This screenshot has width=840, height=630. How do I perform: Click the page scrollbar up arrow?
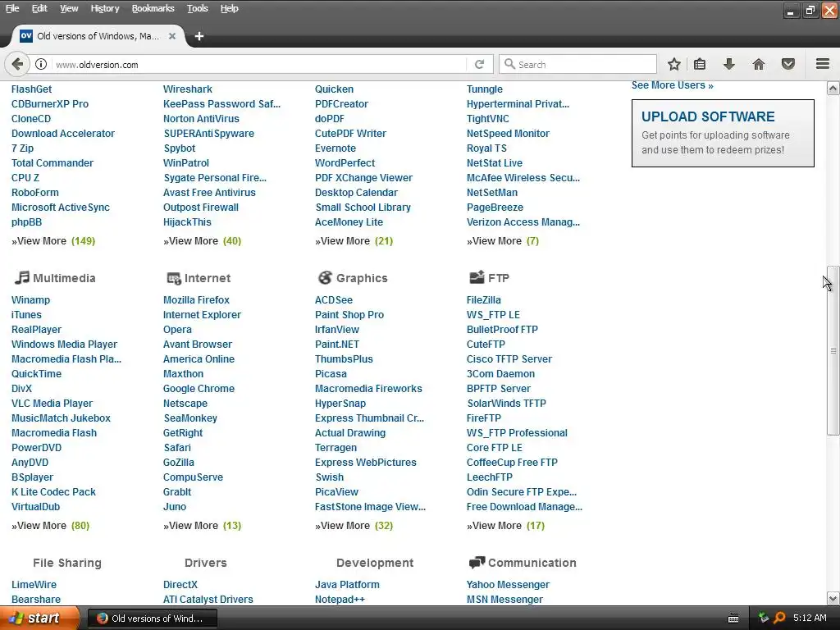point(833,88)
